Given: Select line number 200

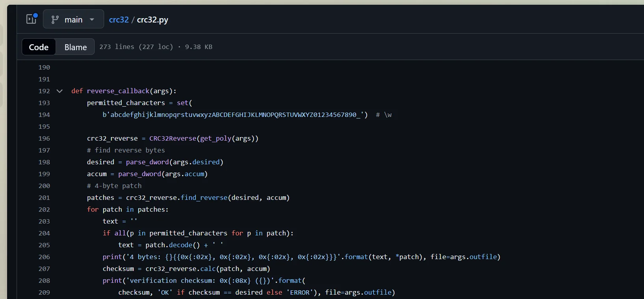Looking at the screenshot, I should 44,186.
